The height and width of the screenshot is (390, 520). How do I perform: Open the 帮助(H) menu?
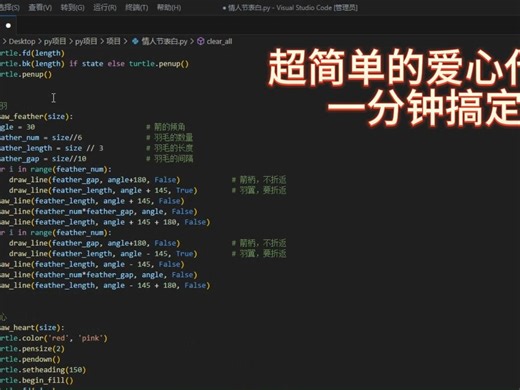(169, 7)
